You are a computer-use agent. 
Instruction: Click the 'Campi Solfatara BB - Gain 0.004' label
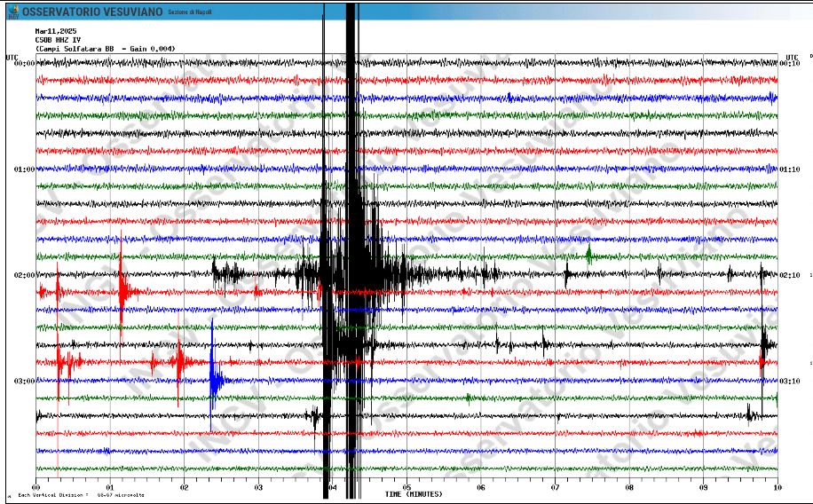pos(106,49)
